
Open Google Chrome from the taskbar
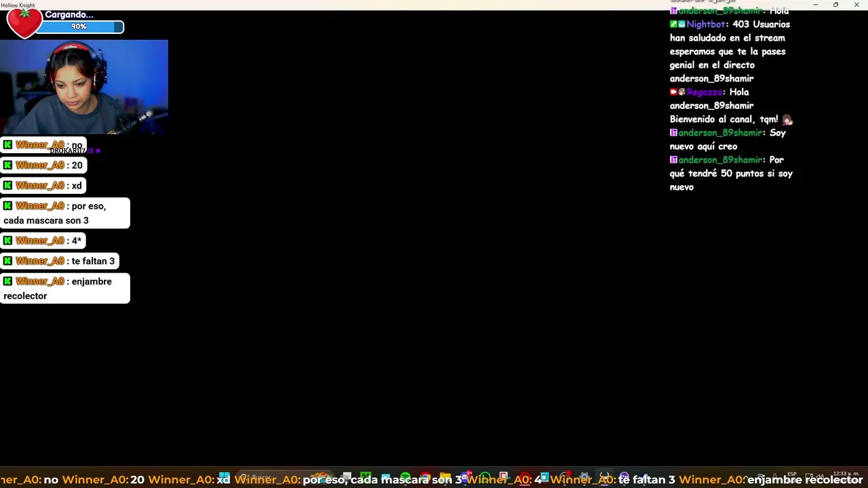[x=425, y=477]
